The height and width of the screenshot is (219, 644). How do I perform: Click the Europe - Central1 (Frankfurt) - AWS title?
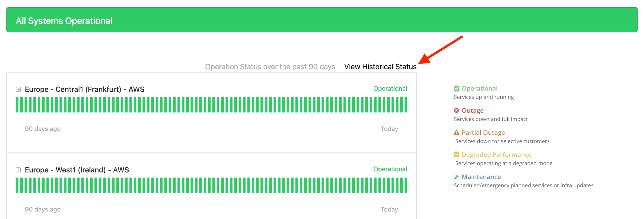pyautogui.click(x=84, y=89)
